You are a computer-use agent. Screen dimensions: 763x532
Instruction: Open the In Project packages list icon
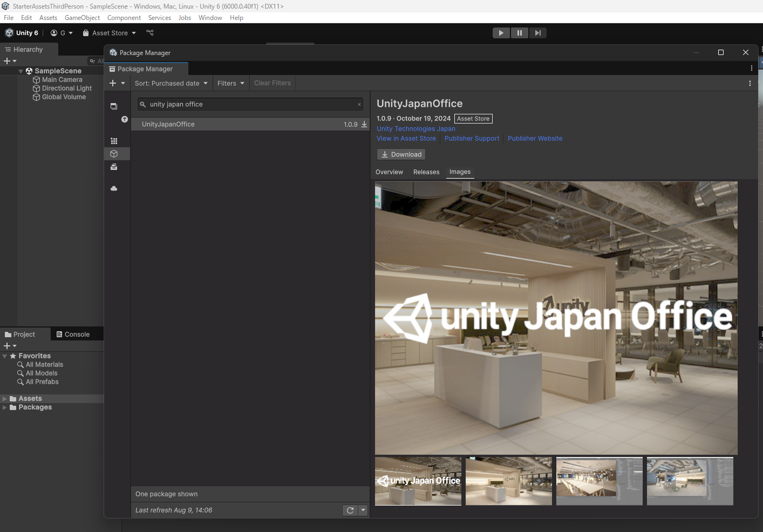tap(114, 106)
